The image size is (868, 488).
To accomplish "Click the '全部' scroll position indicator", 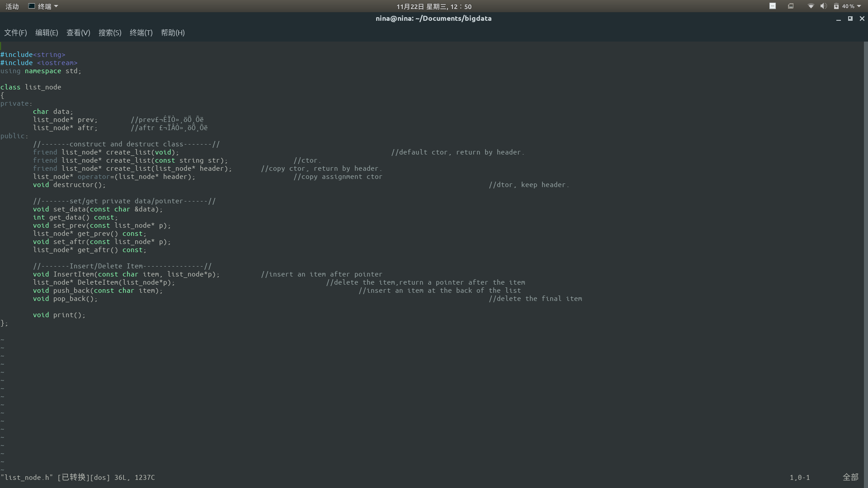I will (x=850, y=477).
